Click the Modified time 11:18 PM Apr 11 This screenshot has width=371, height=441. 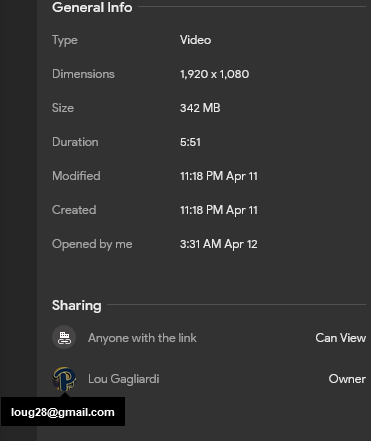click(219, 176)
